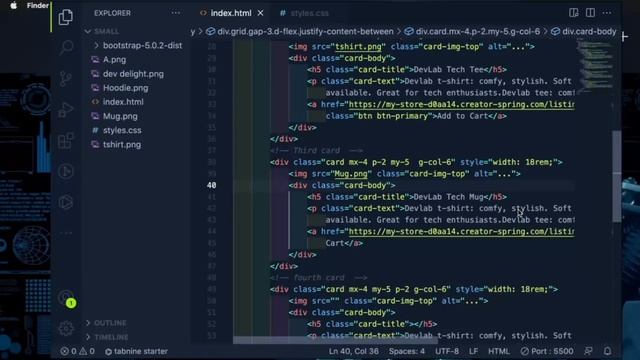This screenshot has width=640, height=360.
Task: Open editor more actions menu
Action: pos(607,13)
